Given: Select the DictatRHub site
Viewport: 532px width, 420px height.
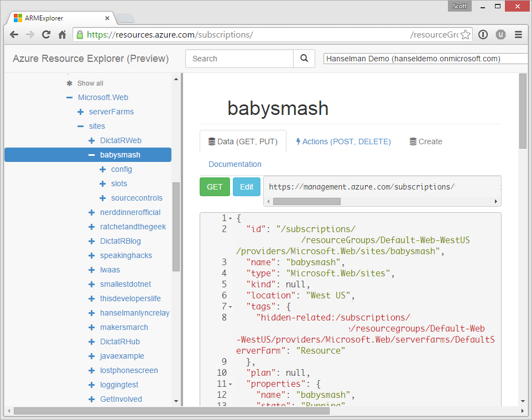Looking at the screenshot, I should click(120, 342).
